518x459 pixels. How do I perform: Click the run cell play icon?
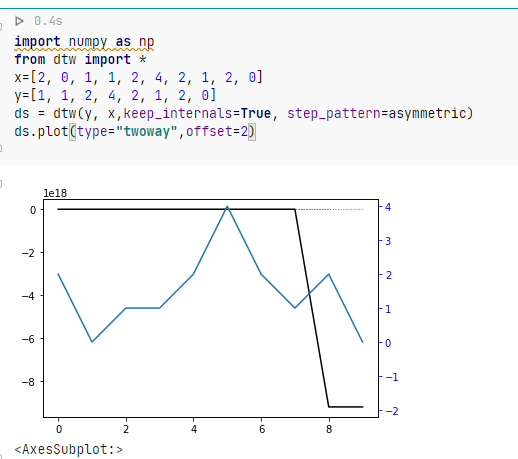tap(19, 21)
